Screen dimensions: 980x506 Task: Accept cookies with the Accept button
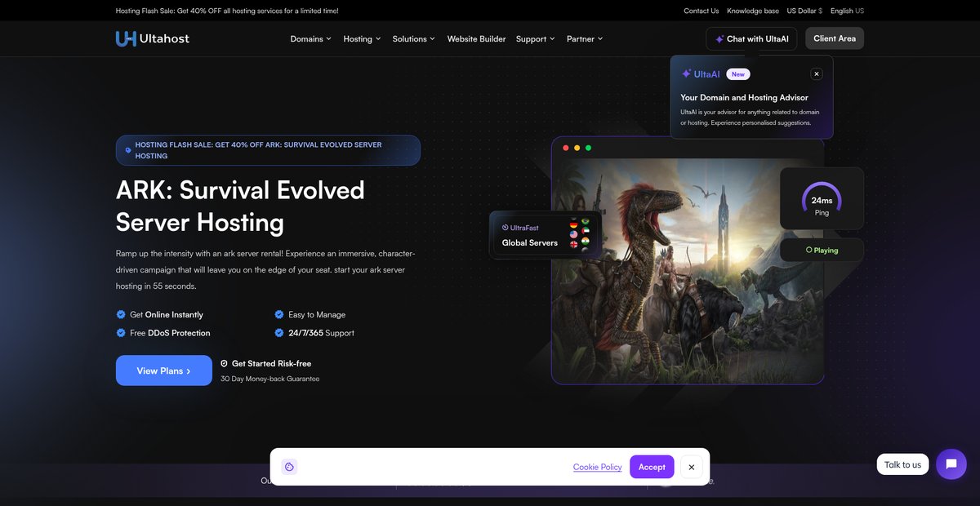pyautogui.click(x=652, y=467)
